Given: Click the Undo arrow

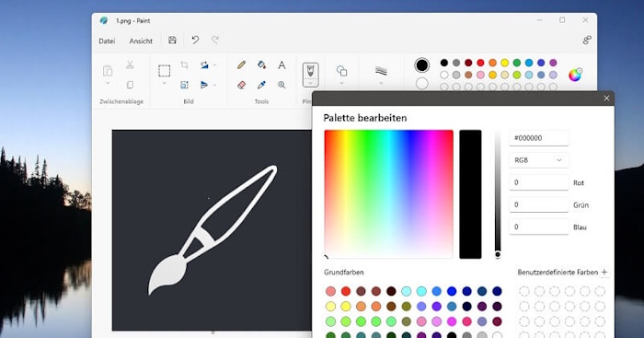Looking at the screenshot, I should [x=195, y=40].
